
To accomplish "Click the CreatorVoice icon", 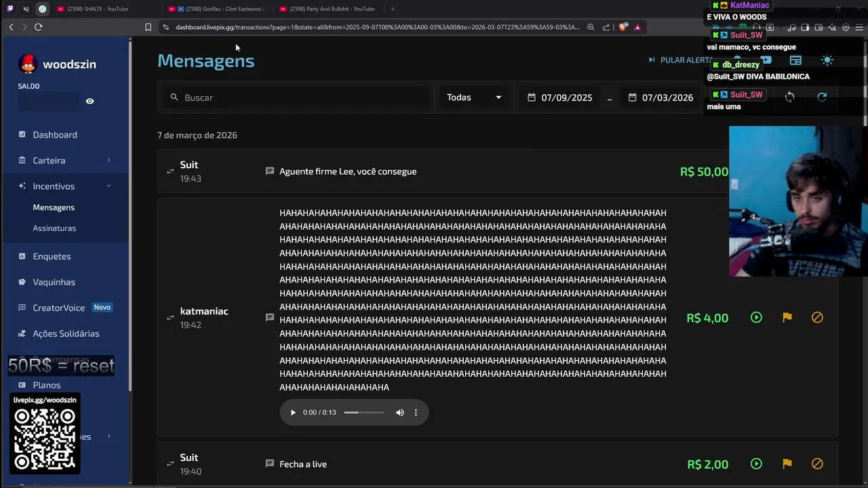I will point(22,308).
